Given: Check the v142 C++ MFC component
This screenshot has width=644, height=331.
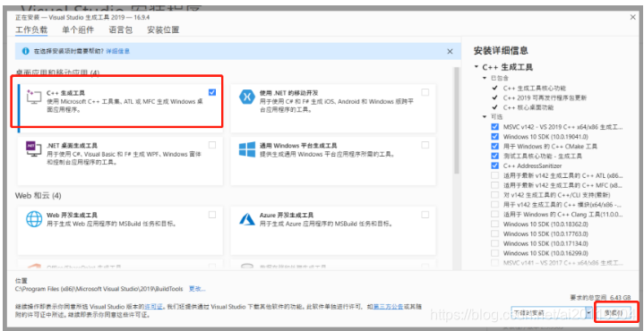Looking at the screenshot, I should (x=495, y=185).
